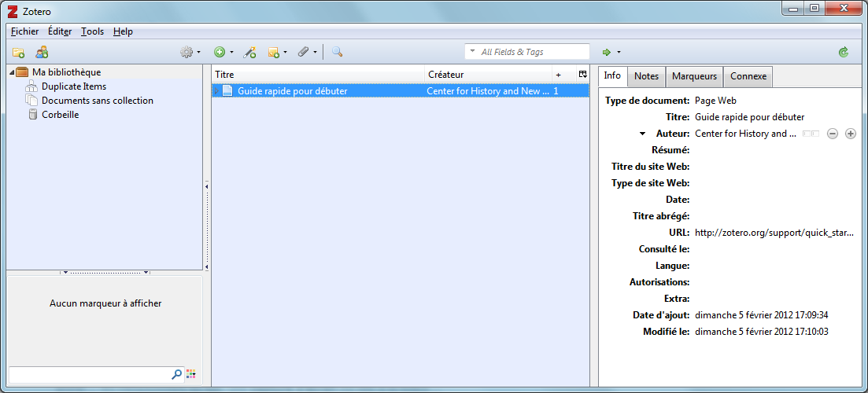Click the Date d'ajout value 17:09:34
The height and width of the screenshot is (393, 868).
coord(761,315)
